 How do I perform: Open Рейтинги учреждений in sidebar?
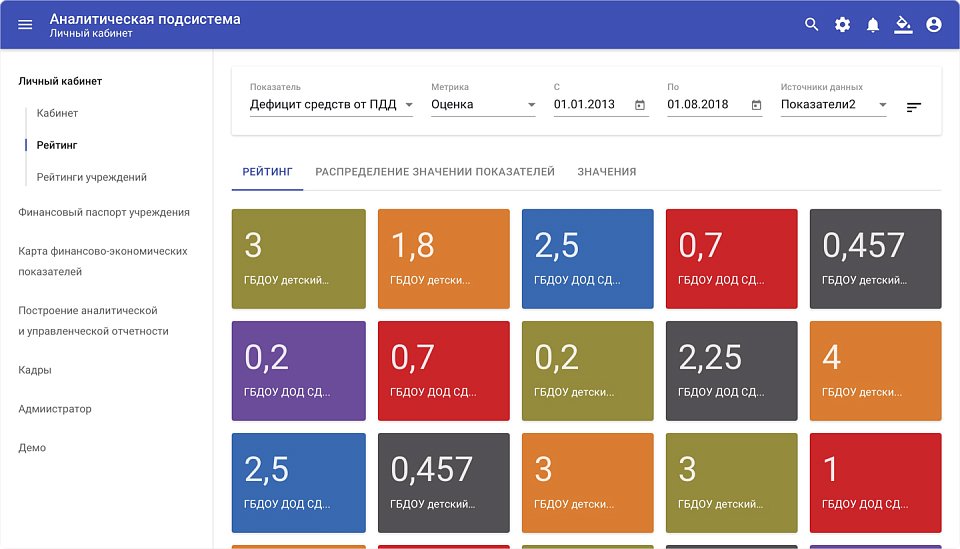(91, 177)
